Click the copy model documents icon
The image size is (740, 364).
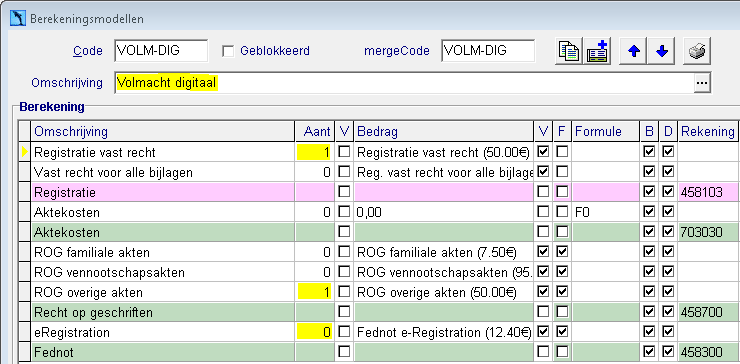click(x=568, y=51)
